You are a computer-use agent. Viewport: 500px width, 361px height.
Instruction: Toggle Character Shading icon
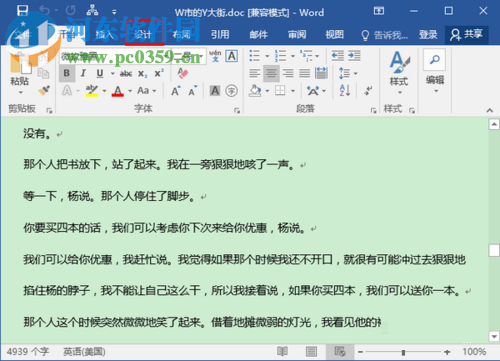215,90
